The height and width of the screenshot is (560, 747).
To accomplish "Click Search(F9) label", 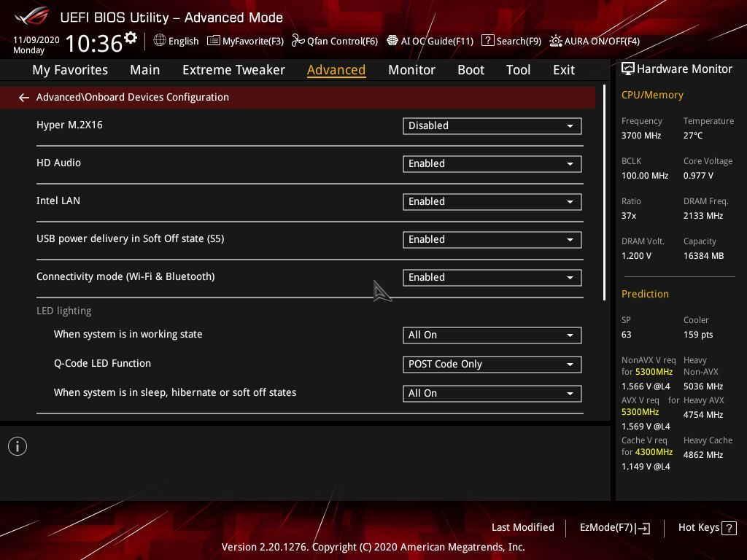I will [x=519, y=42].
